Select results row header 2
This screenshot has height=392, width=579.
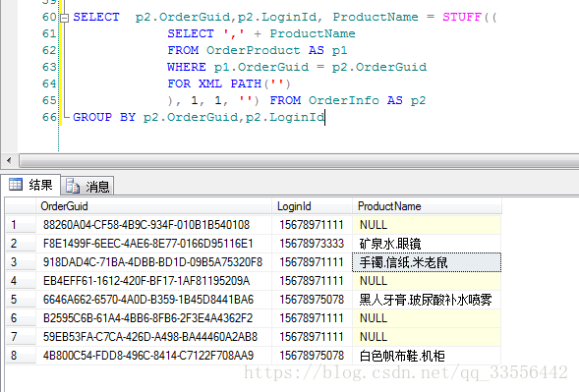pyautogui.click(x=21, y=244)
